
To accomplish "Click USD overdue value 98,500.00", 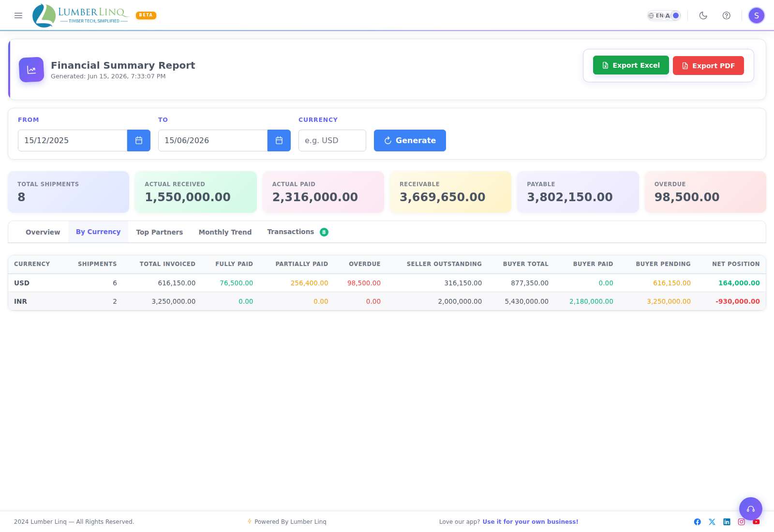I will coord(364,283).
